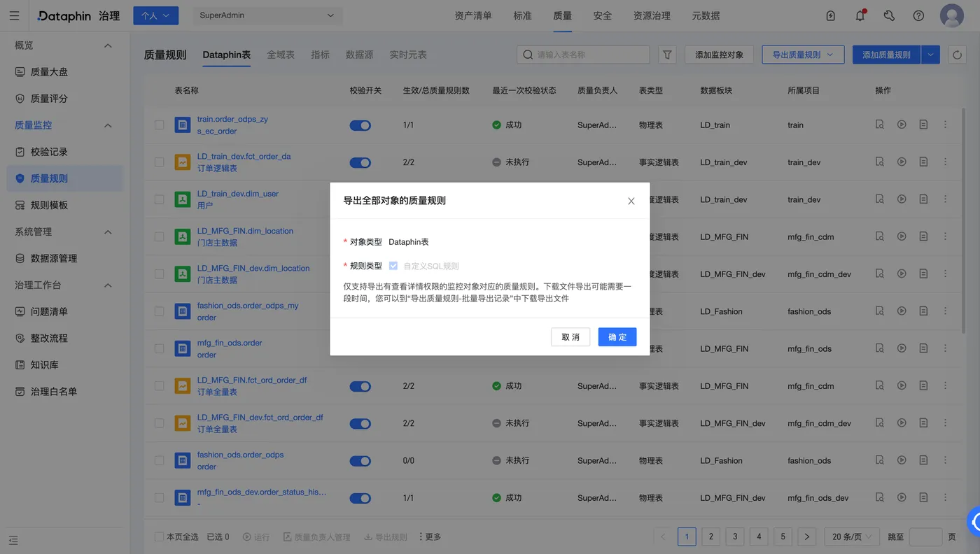Toggle check switch for LD_MFG_FIN_dev.fct_ord_order_df

[x=360, y=423]
